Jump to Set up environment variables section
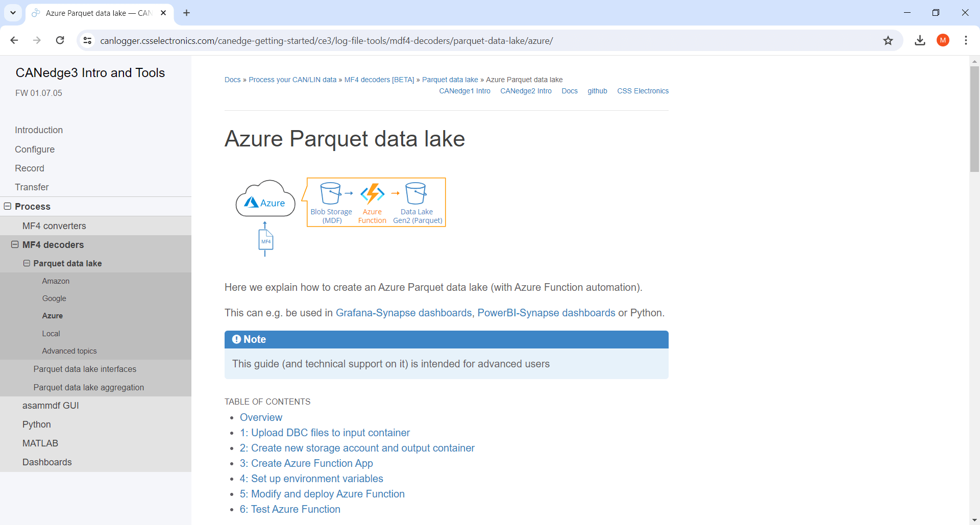This screenshot has width=980, height=525. pyautogui.click(x=311, y=479)
